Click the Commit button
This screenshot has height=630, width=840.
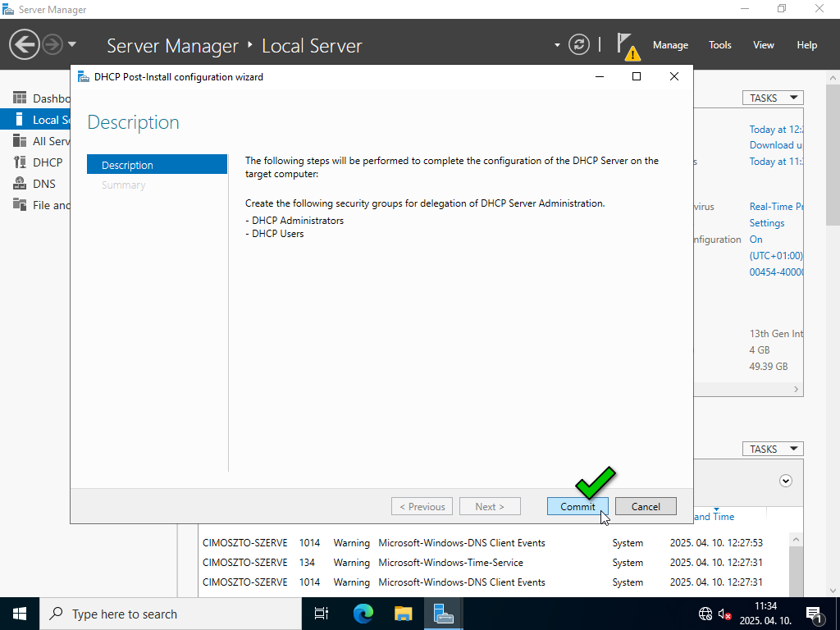pyautogui.click(x=577, y=506)
